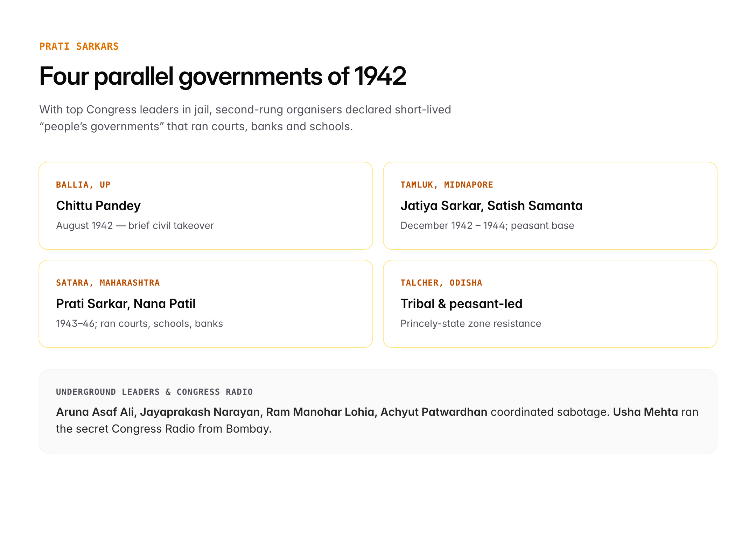The height and width of the screenshot is (560, 756).
Task: Open the Satara, Maharashtra card
Action: 206,304
